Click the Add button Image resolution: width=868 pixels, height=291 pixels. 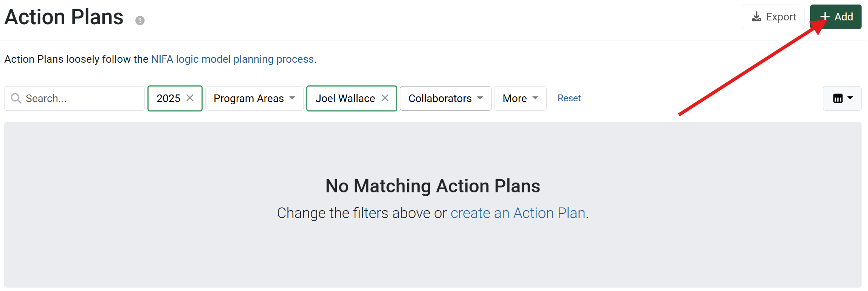836,17
